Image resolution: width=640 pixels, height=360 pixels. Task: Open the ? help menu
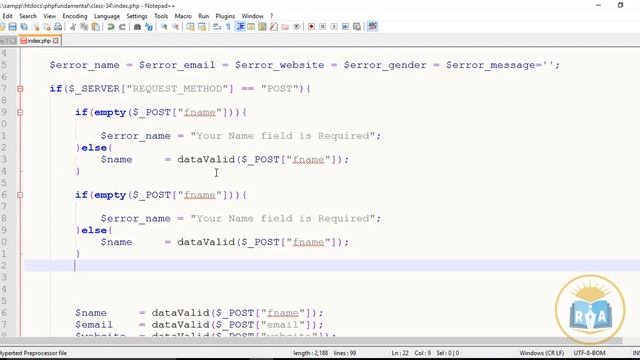pyautogui.click(x=271, y=16)
